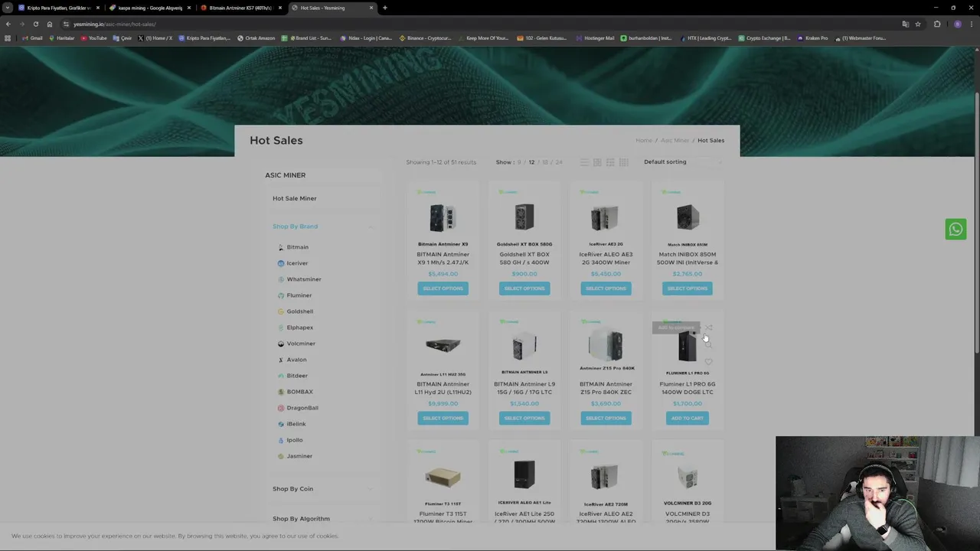Screen dimensions: 980x551
Task: Click the Jasminer brand logo icon
Action: pos(281,456)
